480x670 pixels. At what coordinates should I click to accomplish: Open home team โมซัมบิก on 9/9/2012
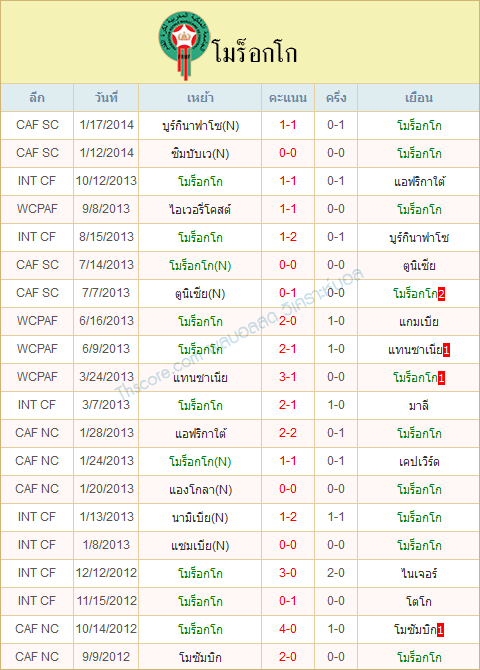200,658
